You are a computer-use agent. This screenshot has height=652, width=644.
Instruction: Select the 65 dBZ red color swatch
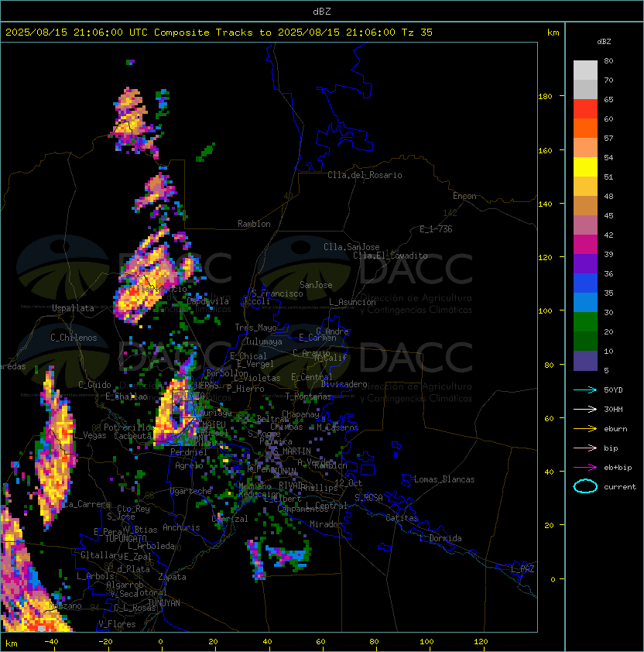coord(585,108)
